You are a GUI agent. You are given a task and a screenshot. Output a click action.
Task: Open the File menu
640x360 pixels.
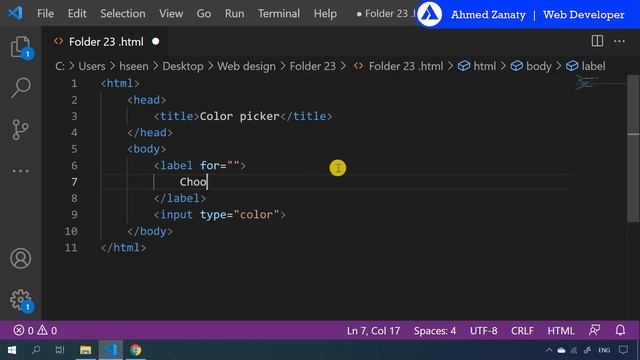45,13
